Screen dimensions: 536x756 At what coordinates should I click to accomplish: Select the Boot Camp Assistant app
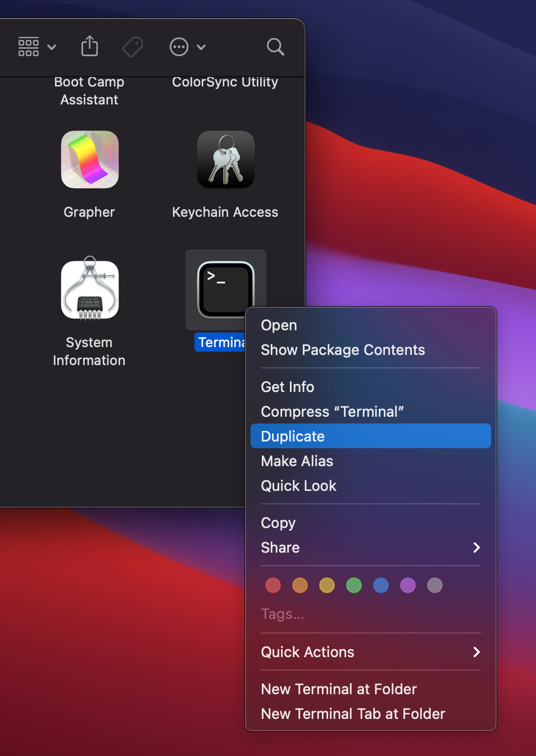(x=89, y=90)
